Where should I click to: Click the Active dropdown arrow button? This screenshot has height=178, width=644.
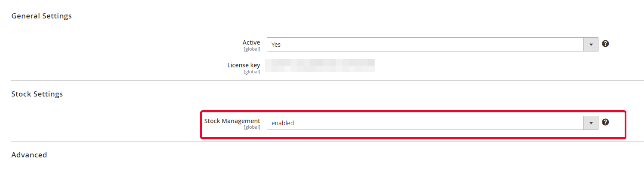point(591,44)
